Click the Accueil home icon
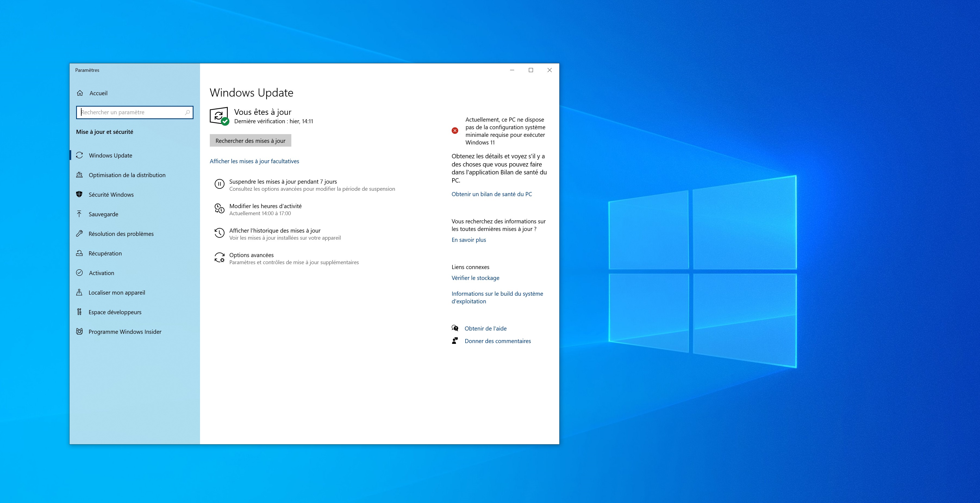The image size is (980, 503). click(80, 92)
